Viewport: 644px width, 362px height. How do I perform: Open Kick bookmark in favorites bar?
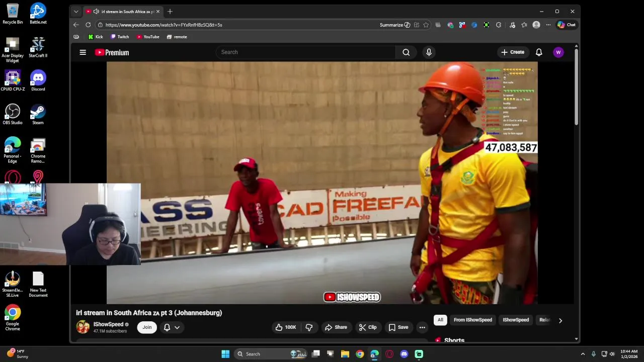95,37
